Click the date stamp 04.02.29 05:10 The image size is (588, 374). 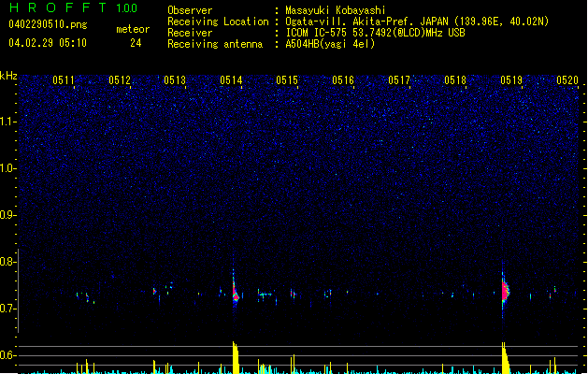tap(48, 43)
